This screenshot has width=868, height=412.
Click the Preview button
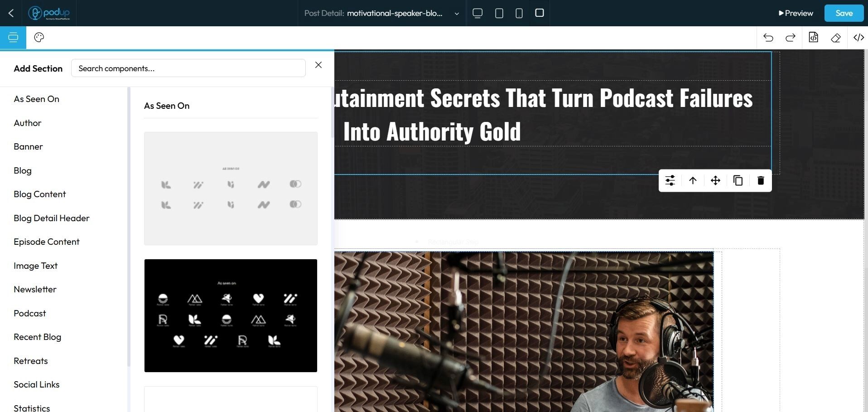(796, 13)
